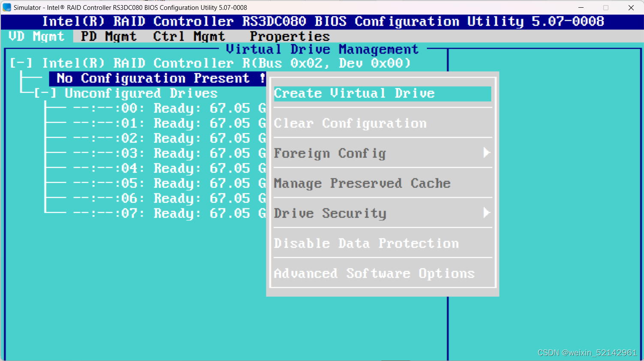
Task: Select the No Configuration Present row
Action: pos(158,78)
